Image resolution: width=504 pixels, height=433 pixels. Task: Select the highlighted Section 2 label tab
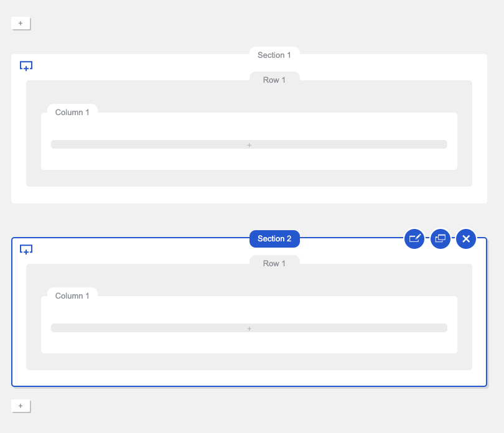tap(274, 239)
